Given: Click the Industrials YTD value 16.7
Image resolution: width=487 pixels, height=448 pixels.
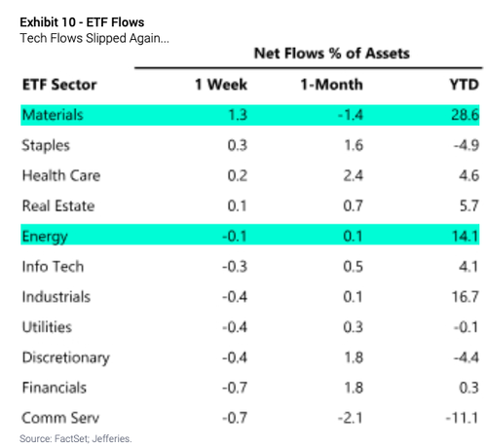Looking at the screenshot, I should (466, 297).
